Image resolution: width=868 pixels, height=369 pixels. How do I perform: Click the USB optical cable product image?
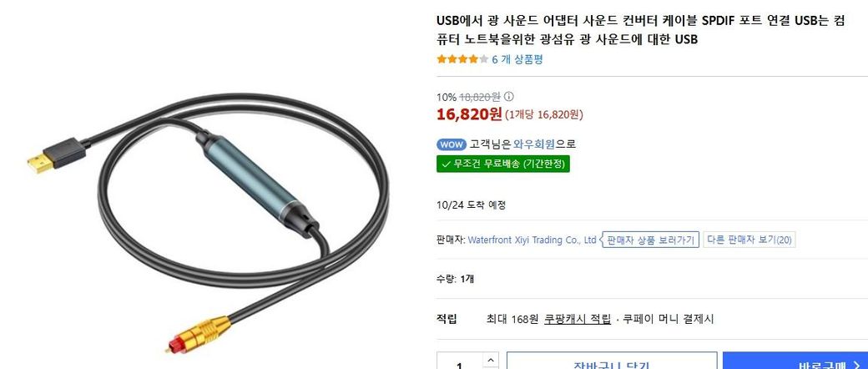(x=208, y=221)
